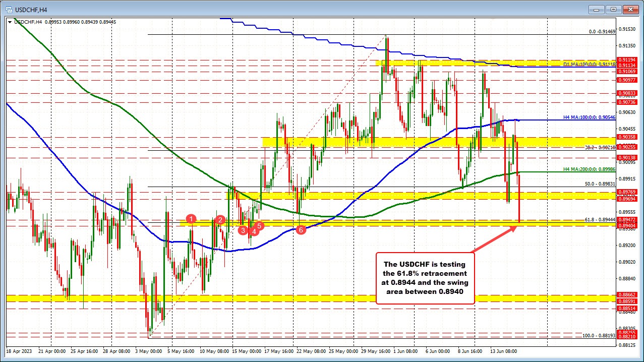Click the USDCHF chart window icon
644x362 pixels.
pos(9,9)
